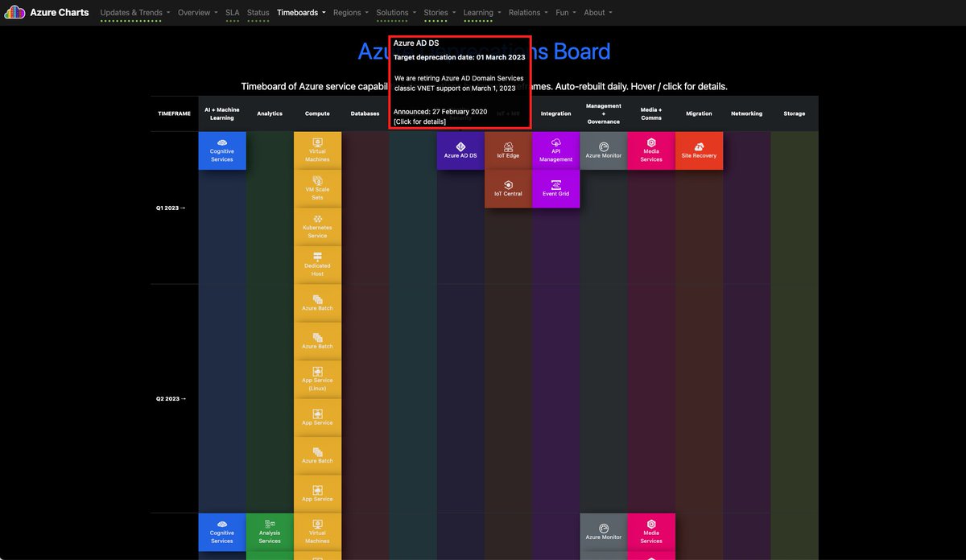
Task: Switch to the SLA section
Action: (232, 12)
